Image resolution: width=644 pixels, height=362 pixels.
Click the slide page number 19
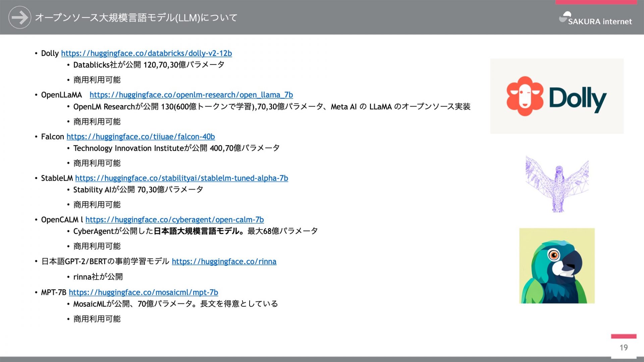click(624, 348)
